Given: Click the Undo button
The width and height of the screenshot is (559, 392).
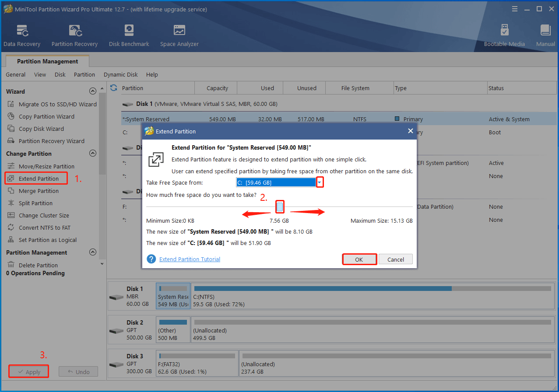Looking at the screenshot, I should pos(78,372).
